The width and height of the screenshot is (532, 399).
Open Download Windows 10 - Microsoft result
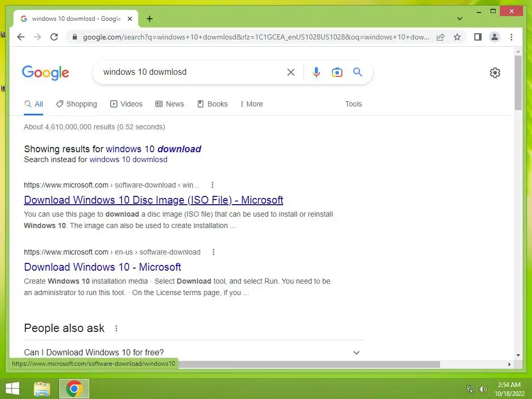102,267
